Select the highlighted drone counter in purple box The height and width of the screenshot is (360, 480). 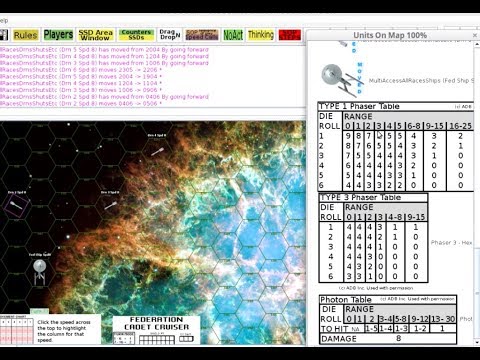[17, 205]
